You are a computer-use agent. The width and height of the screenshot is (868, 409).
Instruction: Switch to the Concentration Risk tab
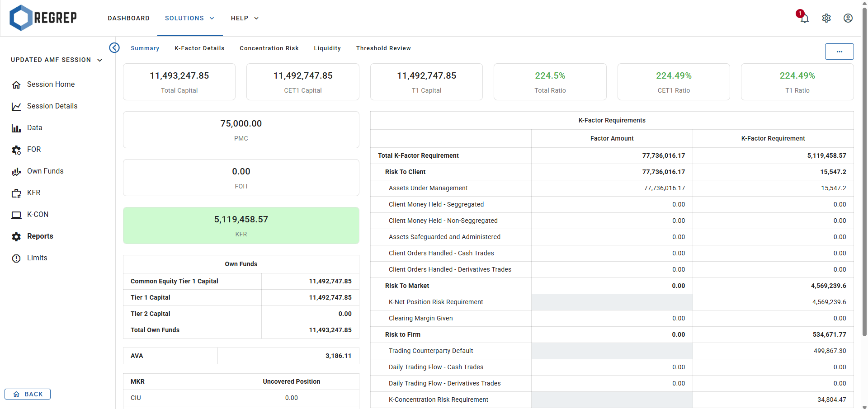(269, 48)
